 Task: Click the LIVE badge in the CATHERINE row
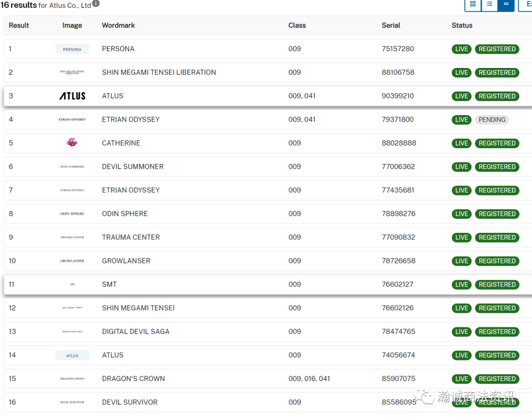pos(462,143)
